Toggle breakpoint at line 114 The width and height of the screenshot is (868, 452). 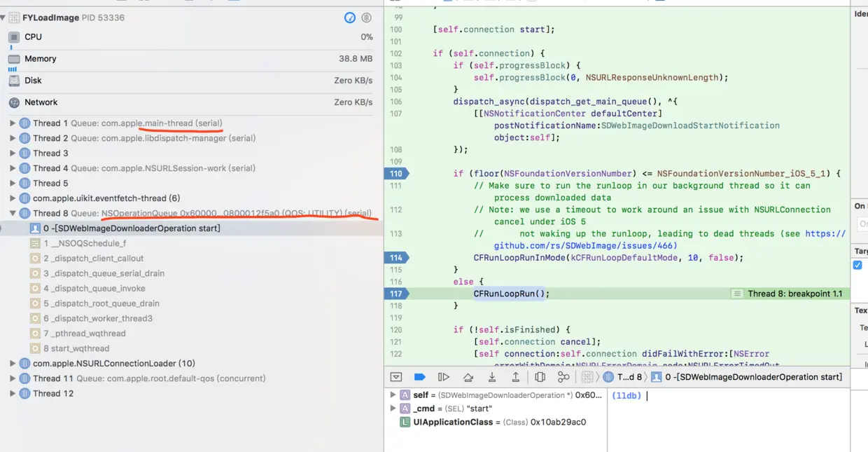click(x=396, y=258)
